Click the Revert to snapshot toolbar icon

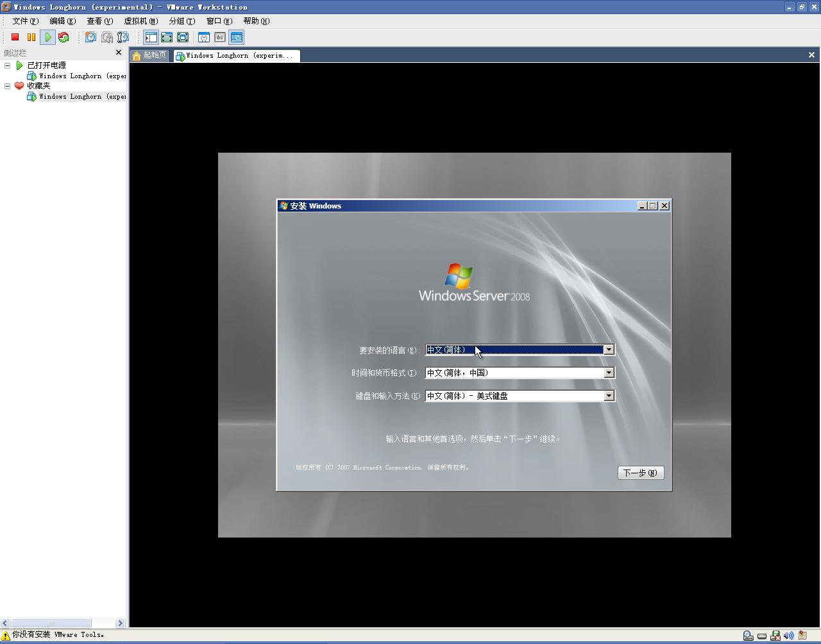click(x=107, y=37)
